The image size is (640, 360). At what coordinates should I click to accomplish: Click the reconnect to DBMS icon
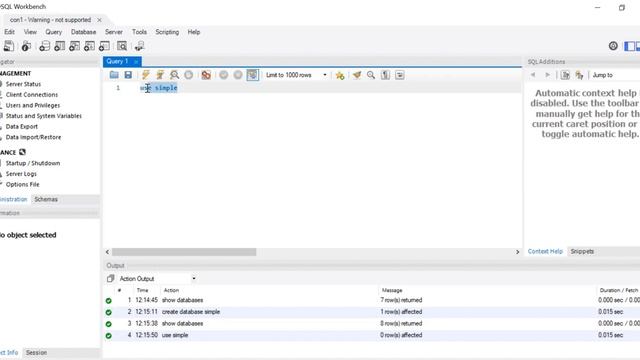[x=140, y=46]
